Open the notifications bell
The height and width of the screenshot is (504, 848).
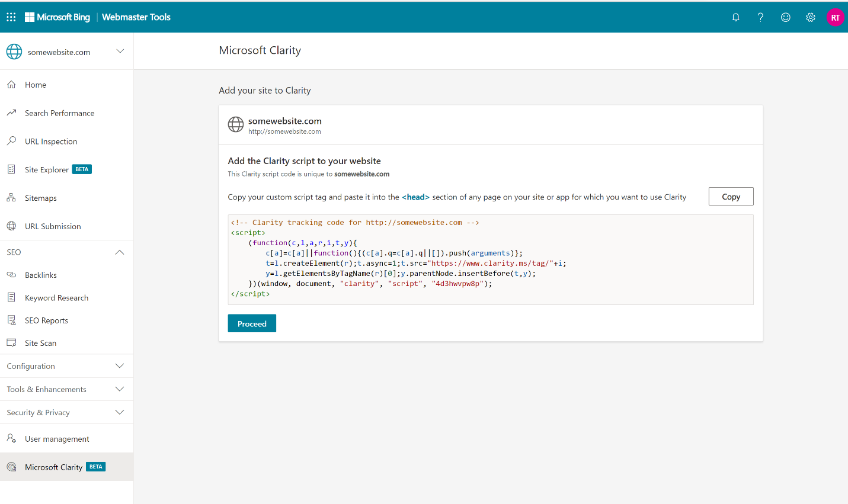pos(736,17)
